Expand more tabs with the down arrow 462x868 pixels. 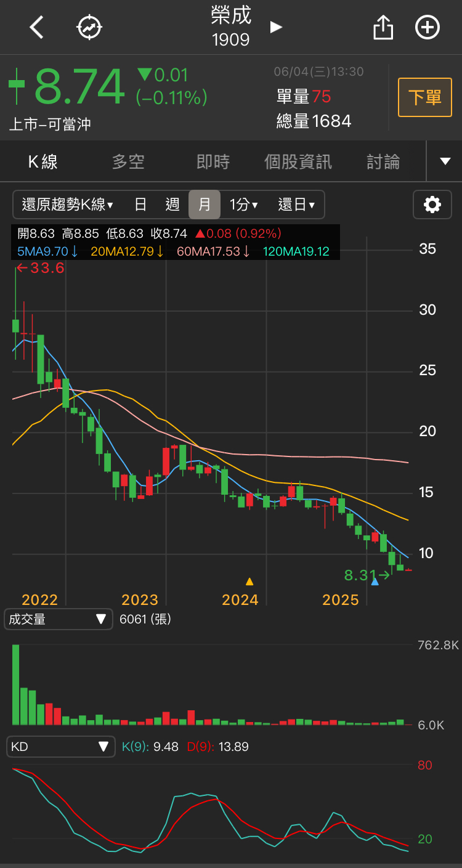(445, 161)
